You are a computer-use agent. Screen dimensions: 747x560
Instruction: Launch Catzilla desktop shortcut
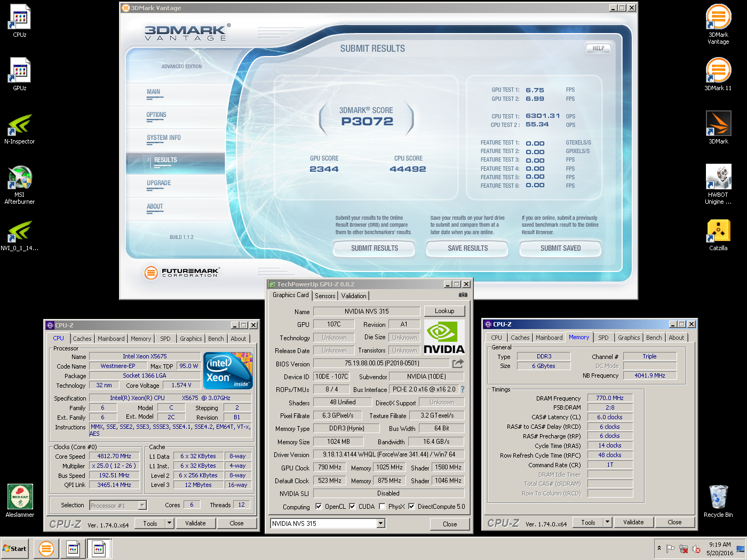[x=718, y=235]
